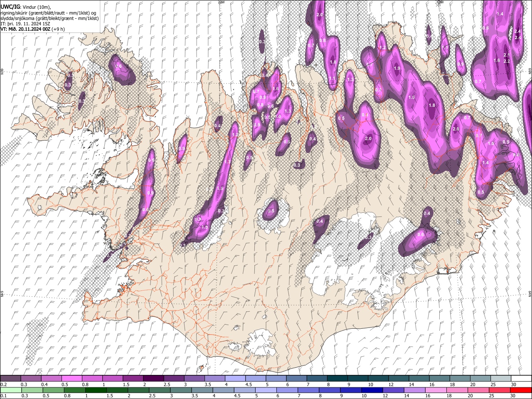Click the white upper-row swatch at 30
532x399 pixels.
(x=521, y=378)
